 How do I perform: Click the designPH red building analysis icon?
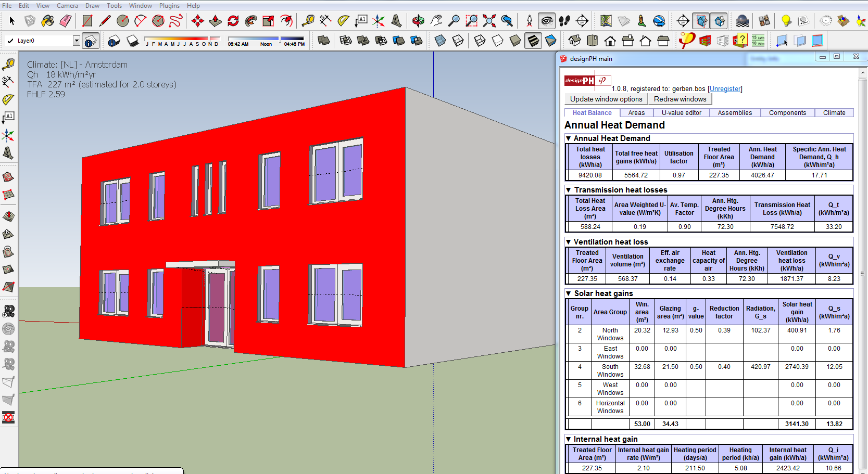(x=705, y=40)
